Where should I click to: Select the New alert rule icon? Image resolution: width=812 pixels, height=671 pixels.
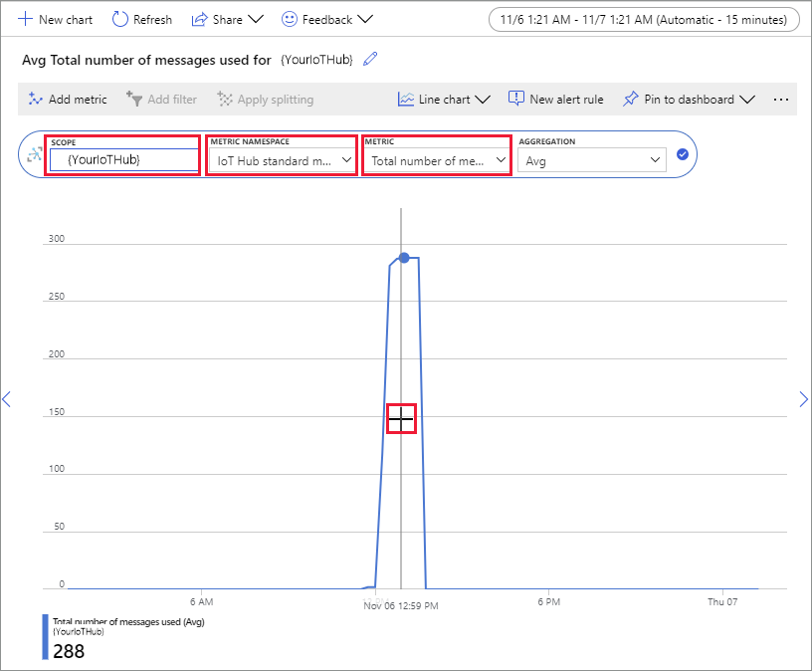point(516,99)
